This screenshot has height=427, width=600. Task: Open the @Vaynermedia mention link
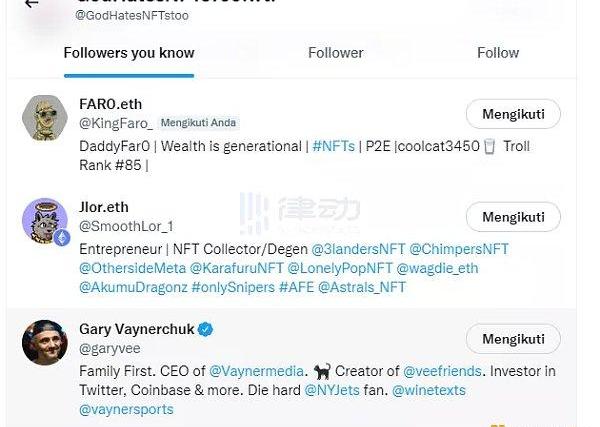[x=256, y=371]
